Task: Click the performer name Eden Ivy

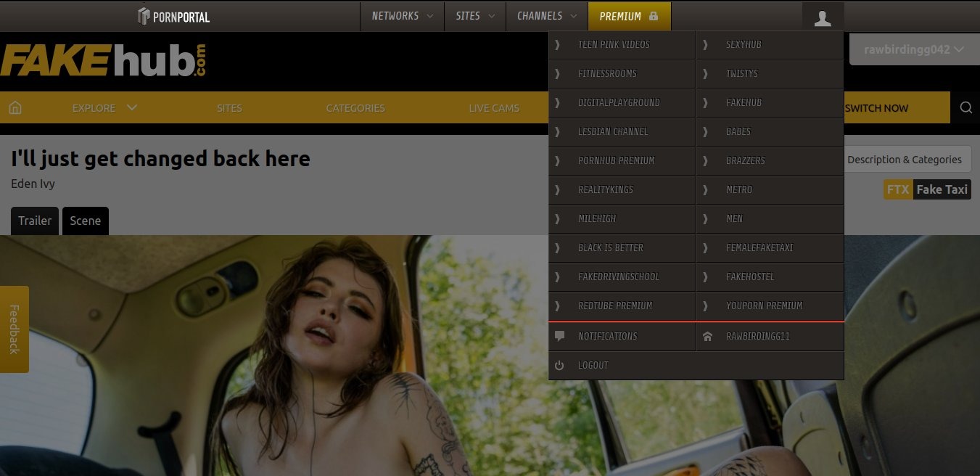Action: pyautogui.click(x=33, y=184)
